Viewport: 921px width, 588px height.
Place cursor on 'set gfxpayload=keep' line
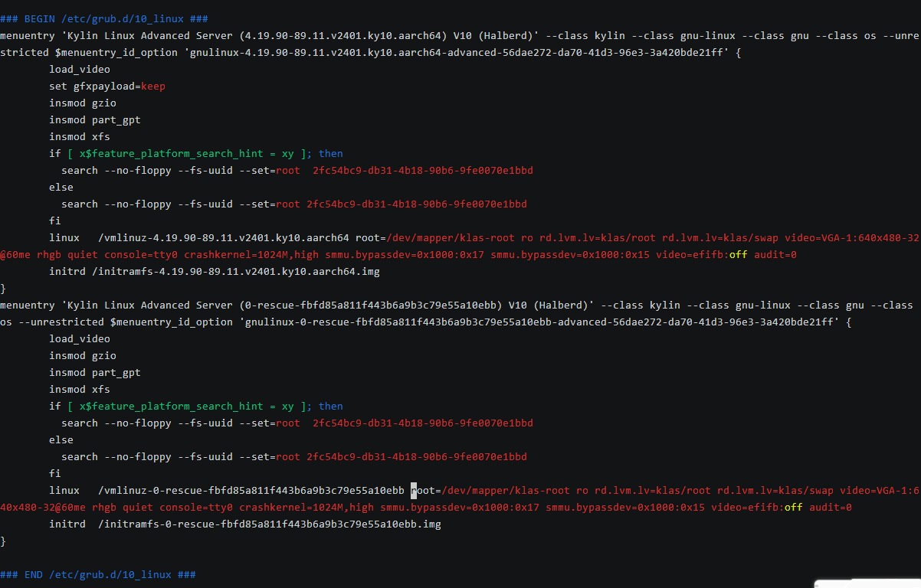click(107, 87)
